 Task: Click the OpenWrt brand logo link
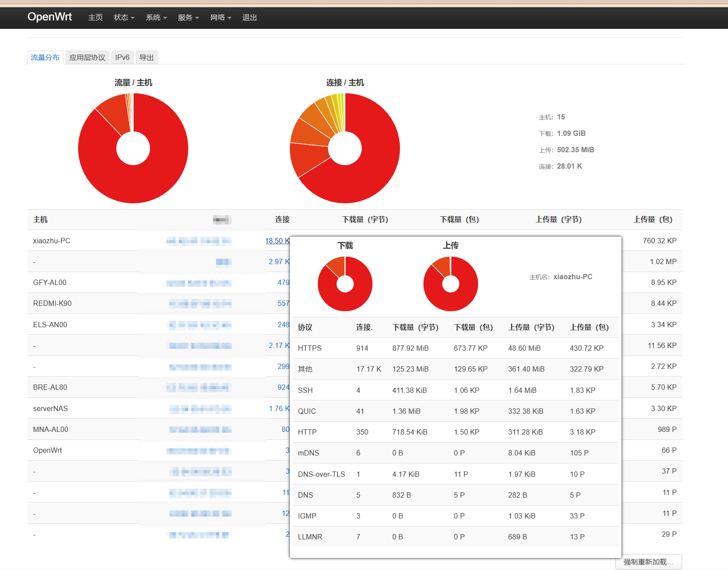50,17
